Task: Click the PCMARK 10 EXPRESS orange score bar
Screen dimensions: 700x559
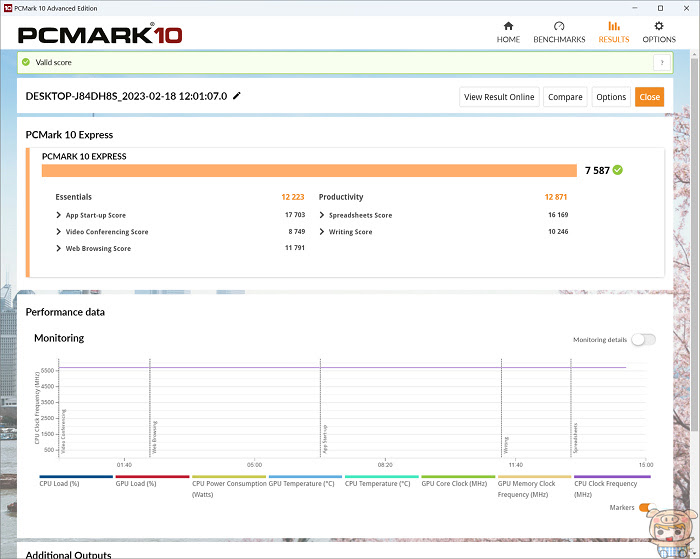Action: (309, 171)
